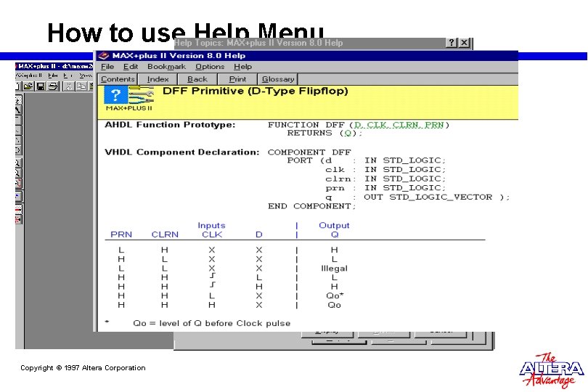Click the clrn port line in declaration
Viewport: 588px width, 392px height.
point(385,179)
